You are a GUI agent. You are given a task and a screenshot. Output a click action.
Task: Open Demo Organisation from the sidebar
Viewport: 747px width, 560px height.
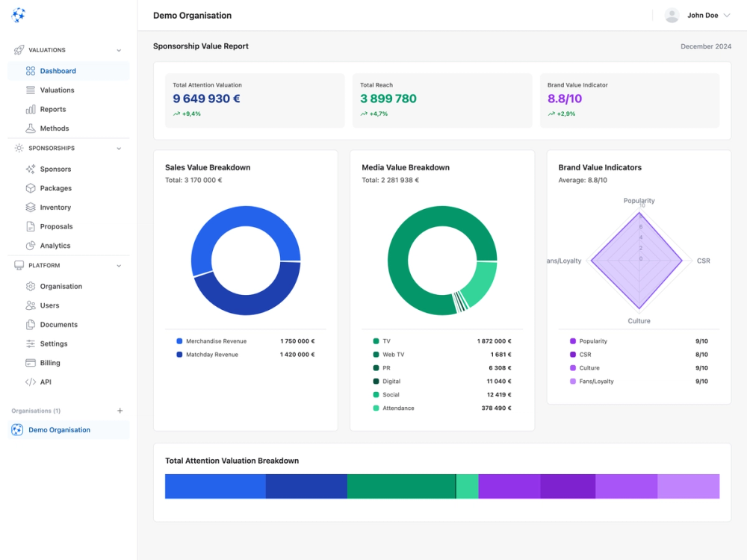point(59,429)
